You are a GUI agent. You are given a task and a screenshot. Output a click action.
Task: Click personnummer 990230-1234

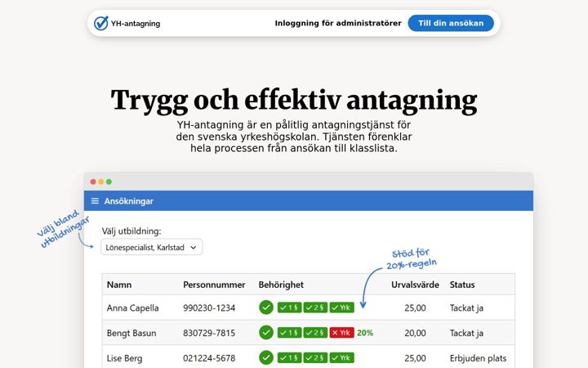click(209, 308)
